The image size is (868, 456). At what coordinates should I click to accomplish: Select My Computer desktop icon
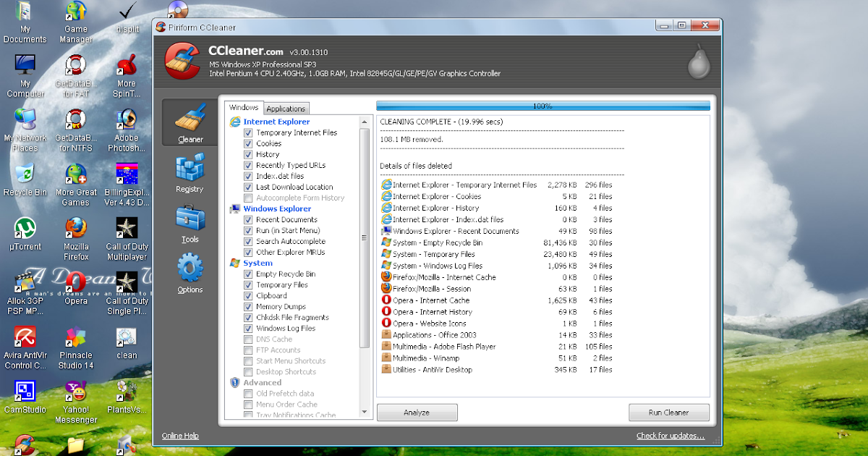click(x=25, y=76)
